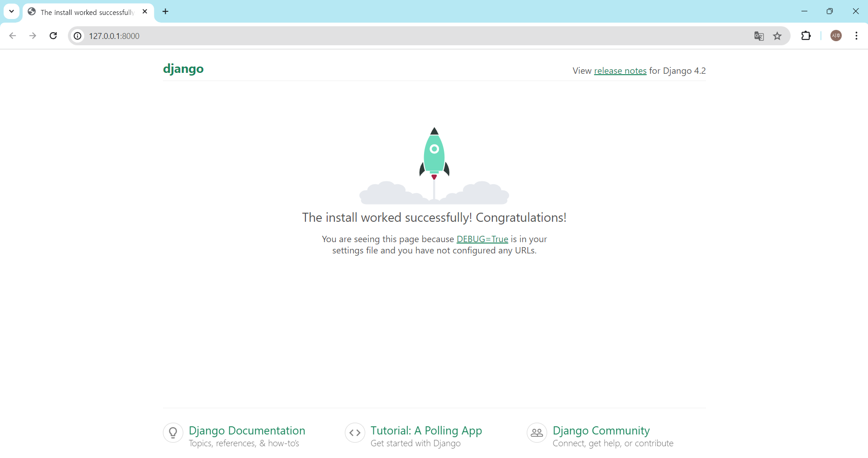
Task: Minimize the browser window
Action: 804,11
